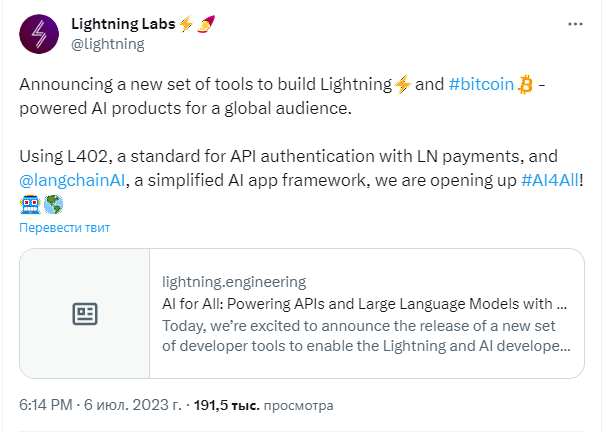The image size is (606, 432).
Task: Click the Bitcoin emoji after #bitcoin
Action: pos(527,84)
